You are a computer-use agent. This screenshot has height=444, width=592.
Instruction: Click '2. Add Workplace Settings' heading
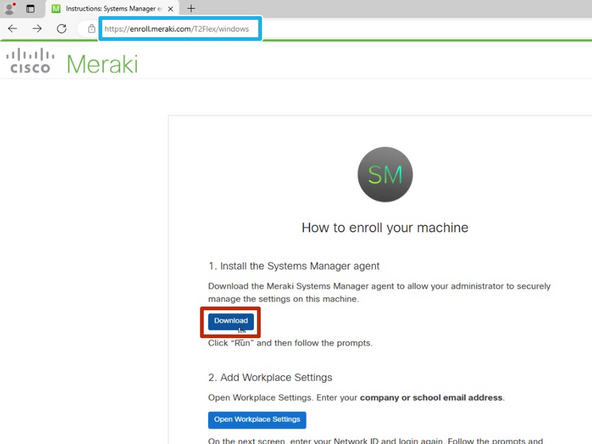(x=270, y=378)
